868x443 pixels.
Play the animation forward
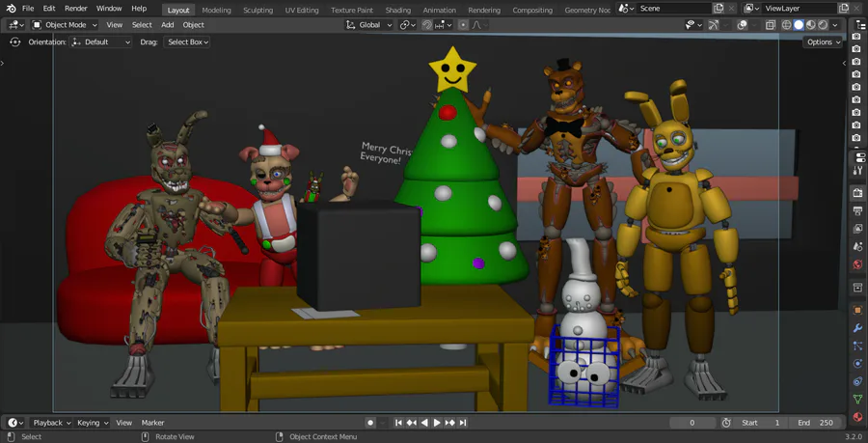(437, 423)
